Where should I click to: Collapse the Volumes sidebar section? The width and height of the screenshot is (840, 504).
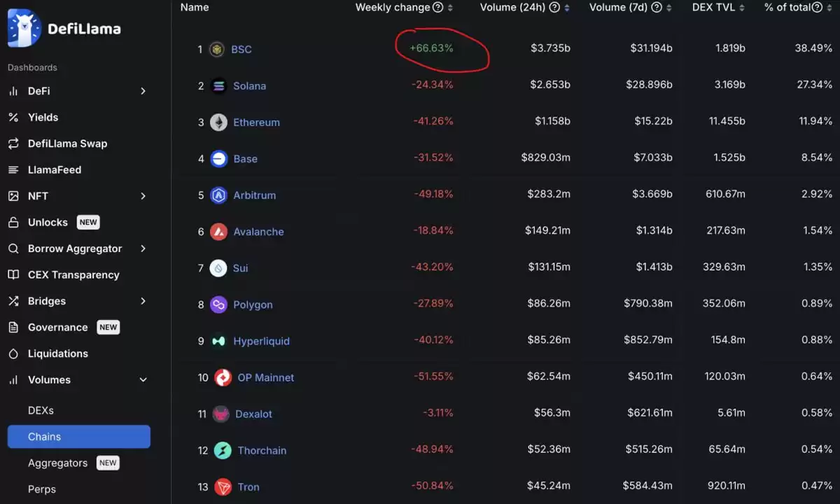point(143,380)
